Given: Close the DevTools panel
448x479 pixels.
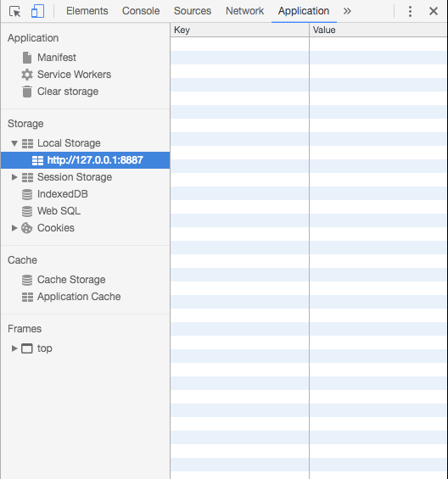Looking at the screenshot, I should [x=434, y=11].
